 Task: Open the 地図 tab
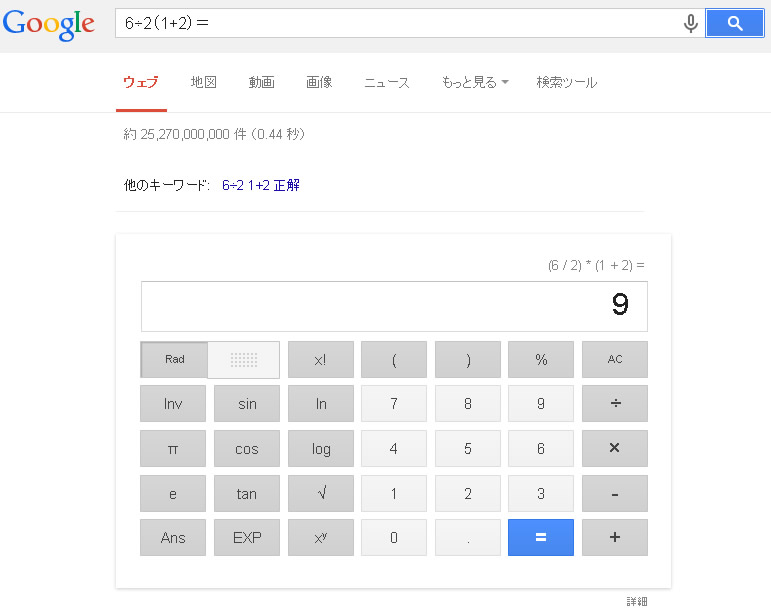pos(204,83)
